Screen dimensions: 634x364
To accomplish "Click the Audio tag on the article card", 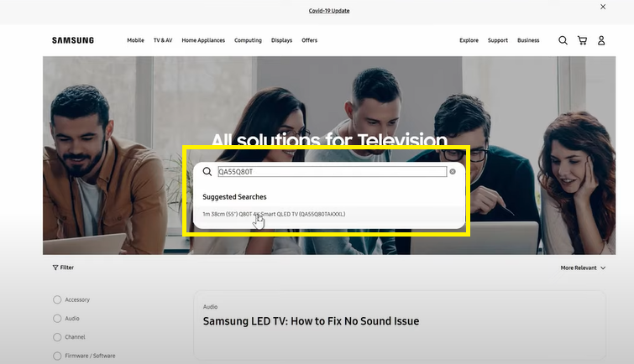I will [210, 307].
